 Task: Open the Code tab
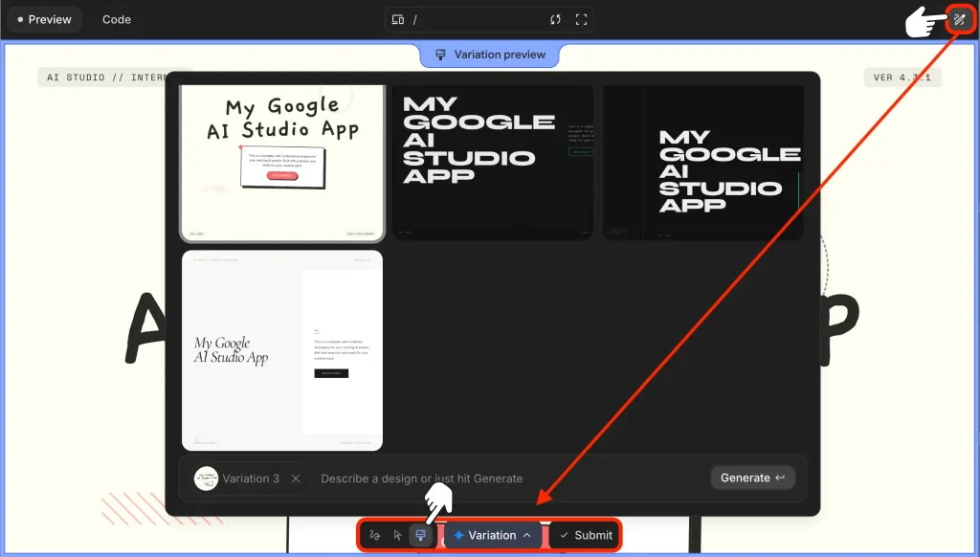[116, 19]
